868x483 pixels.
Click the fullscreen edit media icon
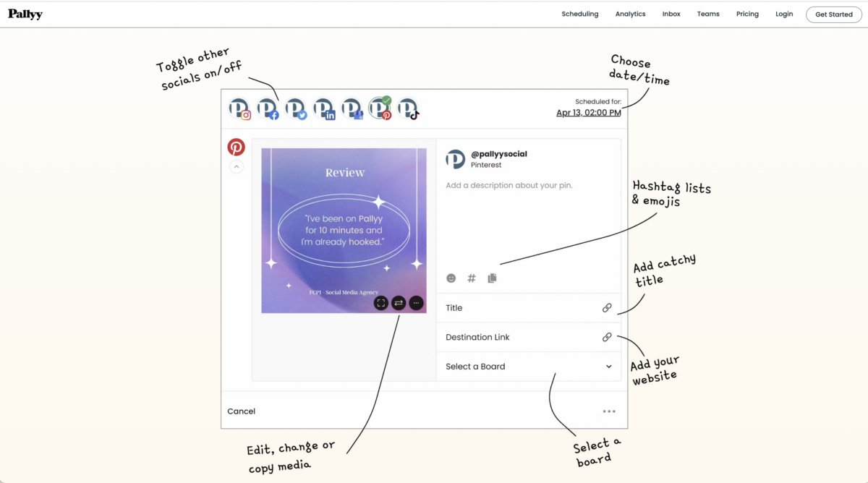(381, 303)
